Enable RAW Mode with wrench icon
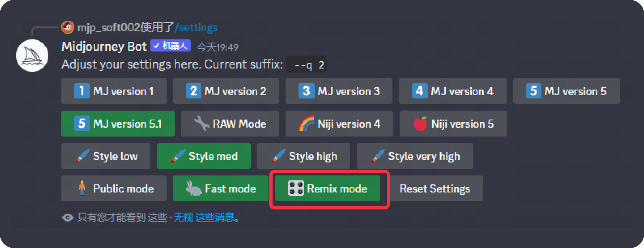Screen dimensions: 644x248 230,124
